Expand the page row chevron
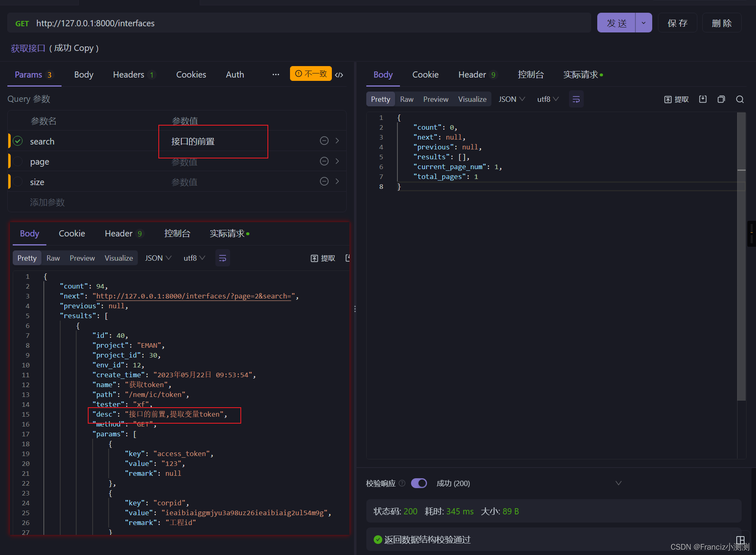 tap(337, 161)
